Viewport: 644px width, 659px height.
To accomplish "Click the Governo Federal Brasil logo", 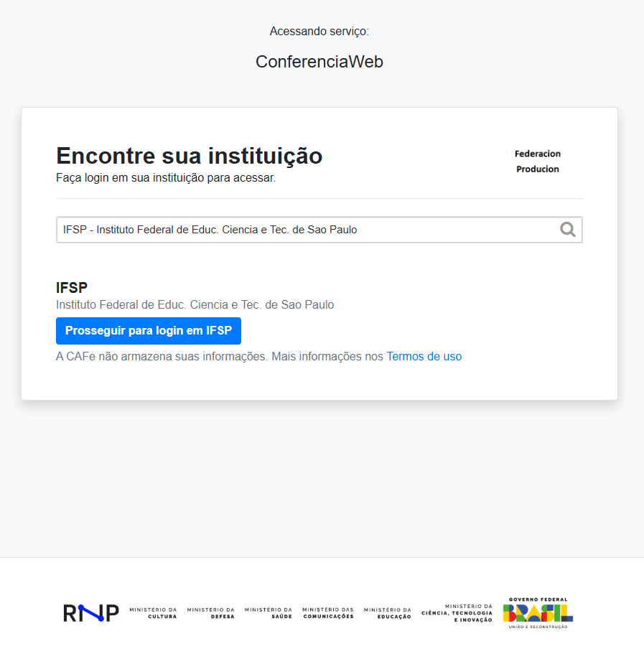I will [x=538, y=612].
